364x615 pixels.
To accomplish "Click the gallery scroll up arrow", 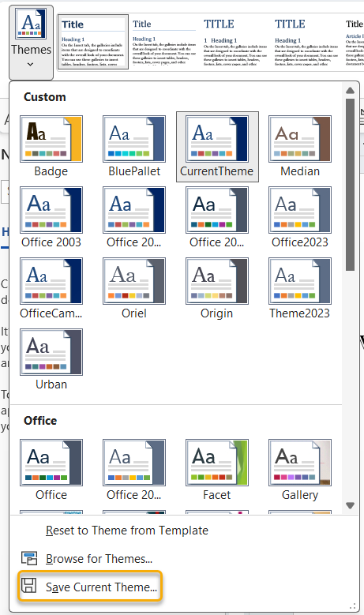I will (x=351, y=91).
